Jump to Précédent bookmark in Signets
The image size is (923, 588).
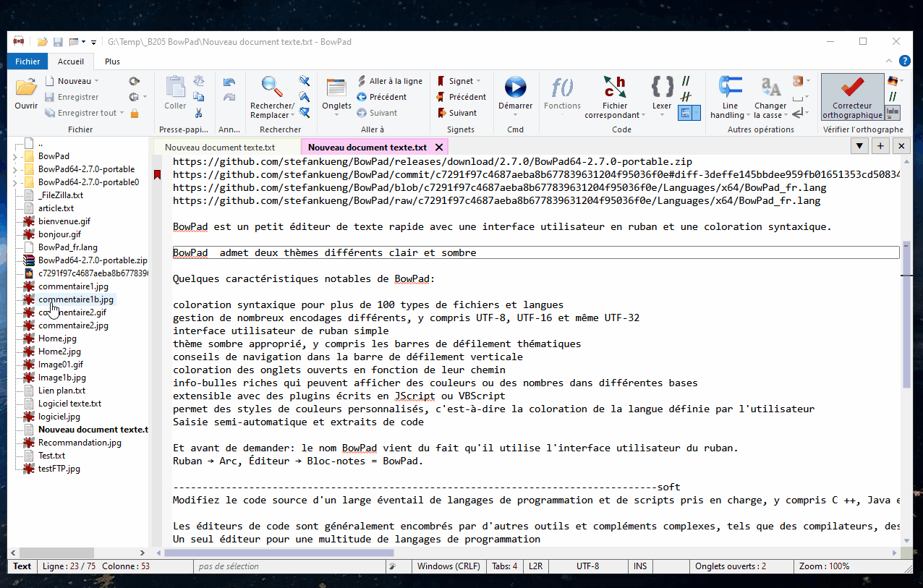(x=461, y=97)
